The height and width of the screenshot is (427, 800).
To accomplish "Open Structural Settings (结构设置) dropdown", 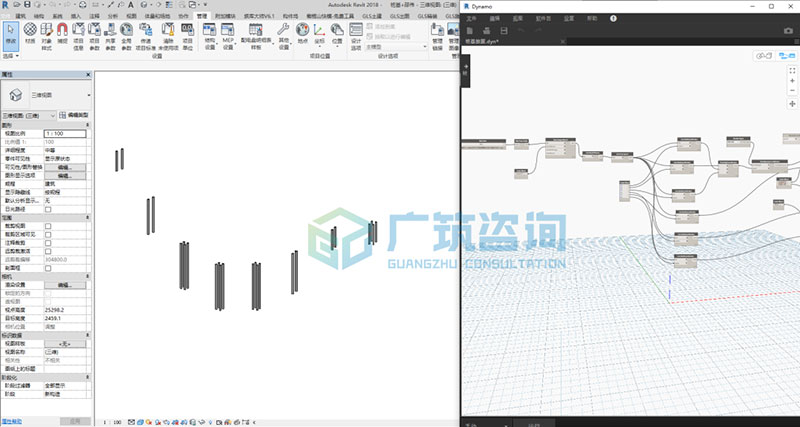I will 209,36.
